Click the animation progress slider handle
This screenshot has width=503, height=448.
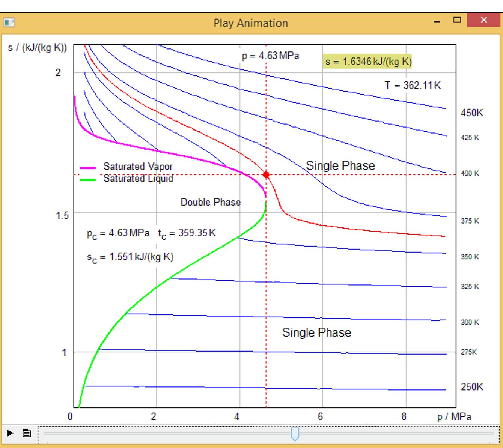[x=295, y=434]
